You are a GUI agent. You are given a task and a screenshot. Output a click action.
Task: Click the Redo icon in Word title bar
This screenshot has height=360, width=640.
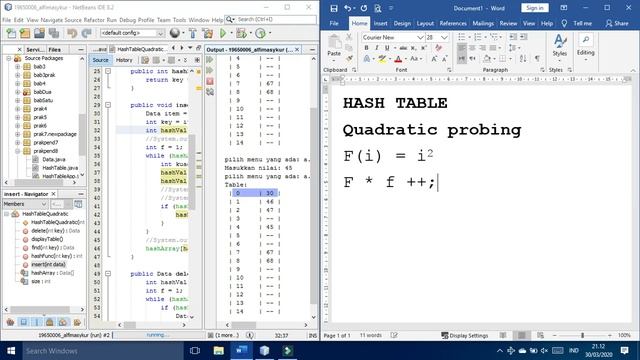[x=364, y=8]
